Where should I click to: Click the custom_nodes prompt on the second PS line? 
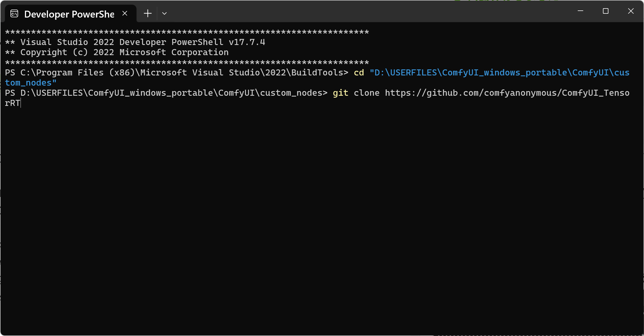[164, 93]
